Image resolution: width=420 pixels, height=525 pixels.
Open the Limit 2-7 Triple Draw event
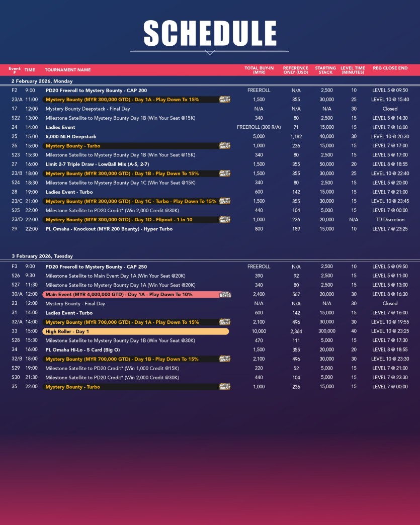pyautogui.click(x=97, y=164)
